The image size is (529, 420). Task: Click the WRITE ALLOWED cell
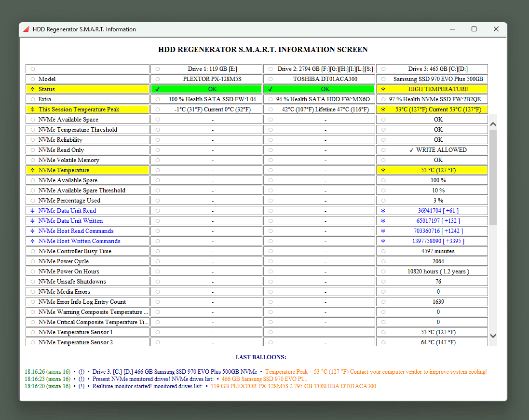pyautogui.click(x=432, y=150)
